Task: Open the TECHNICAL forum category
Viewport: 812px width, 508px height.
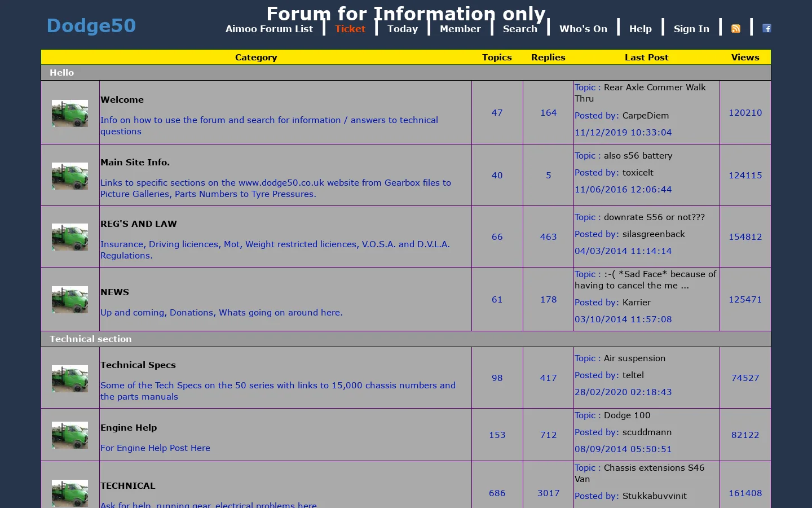Action: pos(128,486)
